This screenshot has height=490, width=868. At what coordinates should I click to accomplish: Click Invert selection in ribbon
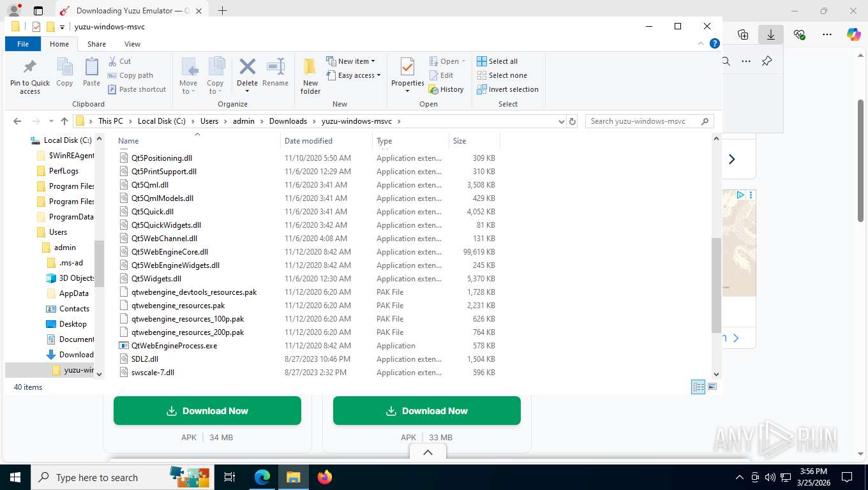coord(508,89)
